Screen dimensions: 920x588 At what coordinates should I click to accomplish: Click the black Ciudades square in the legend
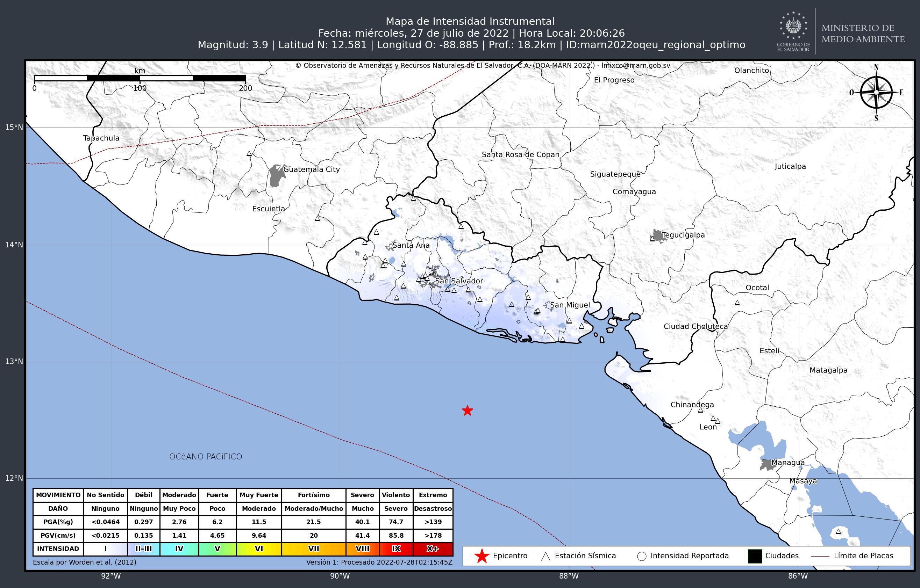click(x=755, y=556)
